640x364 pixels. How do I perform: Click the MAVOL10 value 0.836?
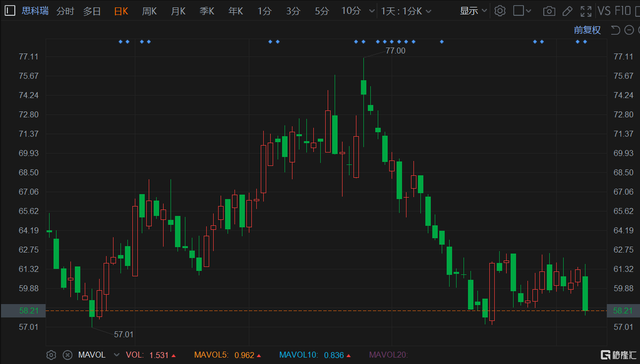(334, 355)
